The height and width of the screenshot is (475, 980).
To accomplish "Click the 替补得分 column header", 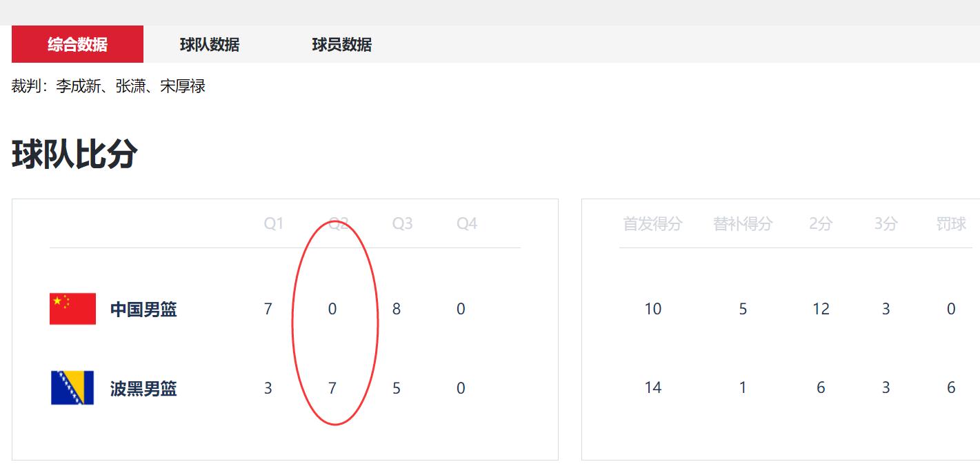I will (743, 223).
